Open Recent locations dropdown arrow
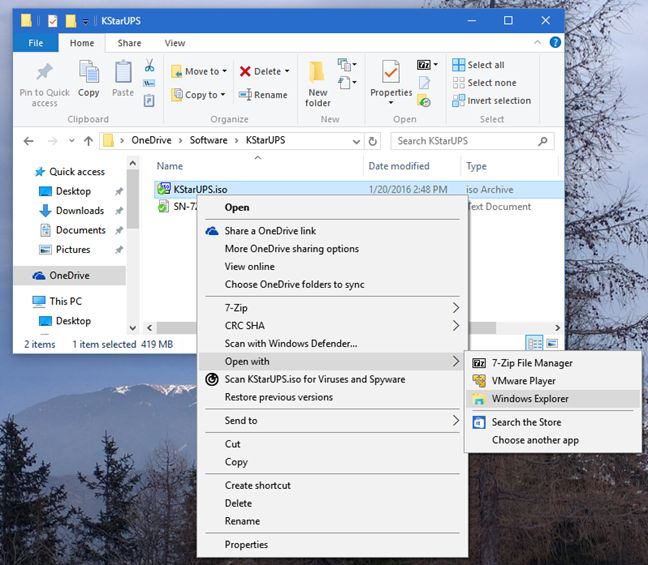 72,141
